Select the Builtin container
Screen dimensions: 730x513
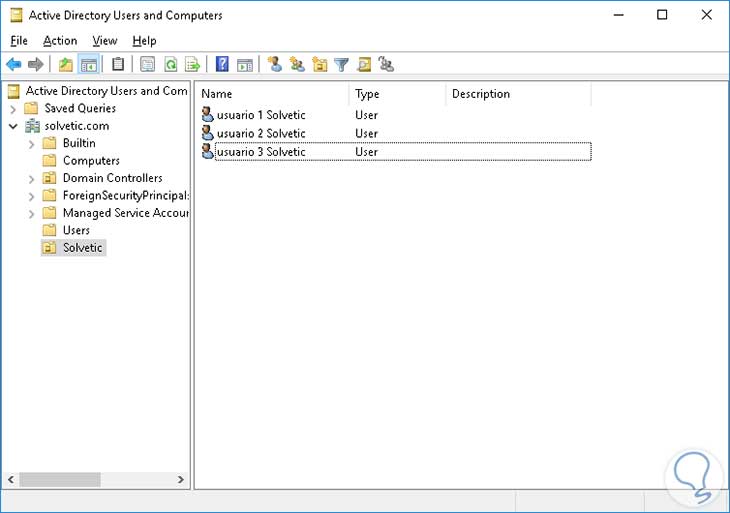pos(79,143)
